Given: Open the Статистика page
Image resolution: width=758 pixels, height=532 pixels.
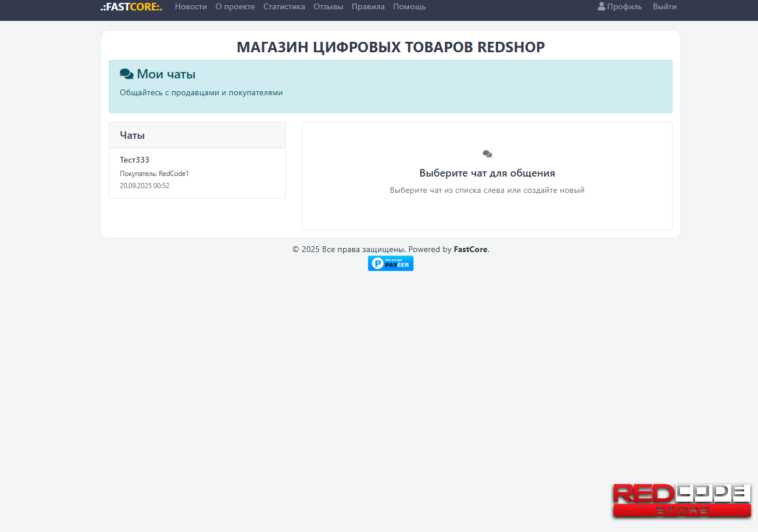Looking at the screenshot, I should point(284,7).
